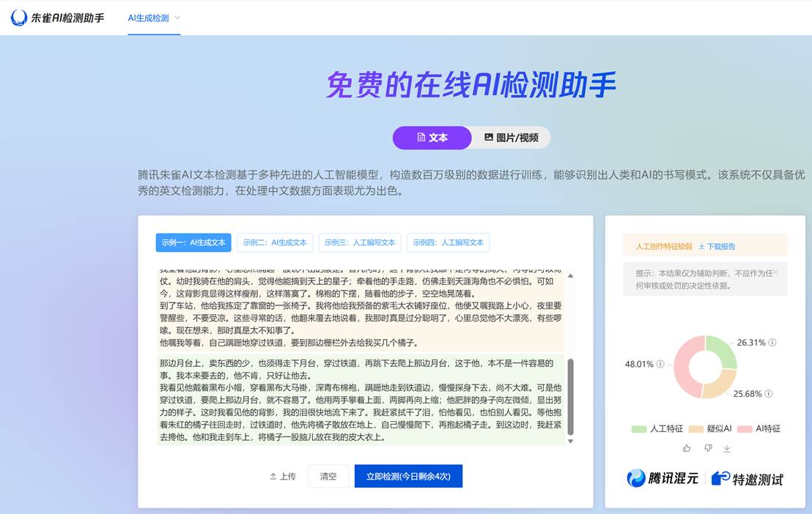The image size is (812, 514).
Task: Click the green 人工特征 donut segment
Action: (723, 350)
